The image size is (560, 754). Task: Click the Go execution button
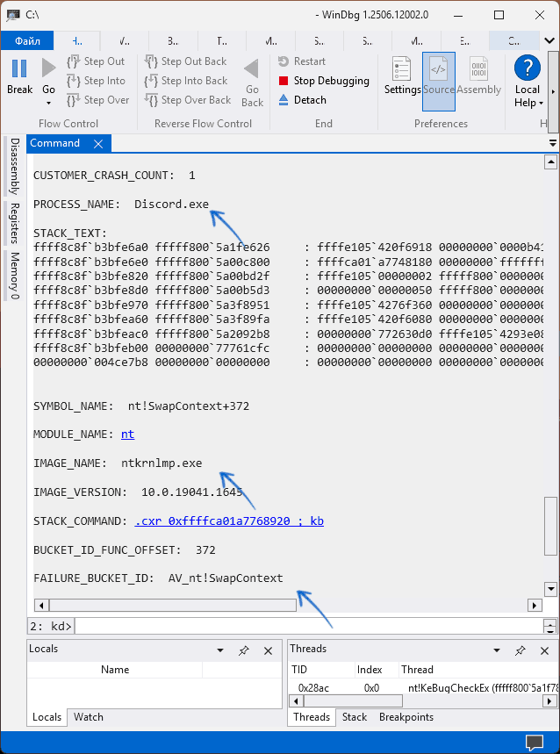click(48, 75)
